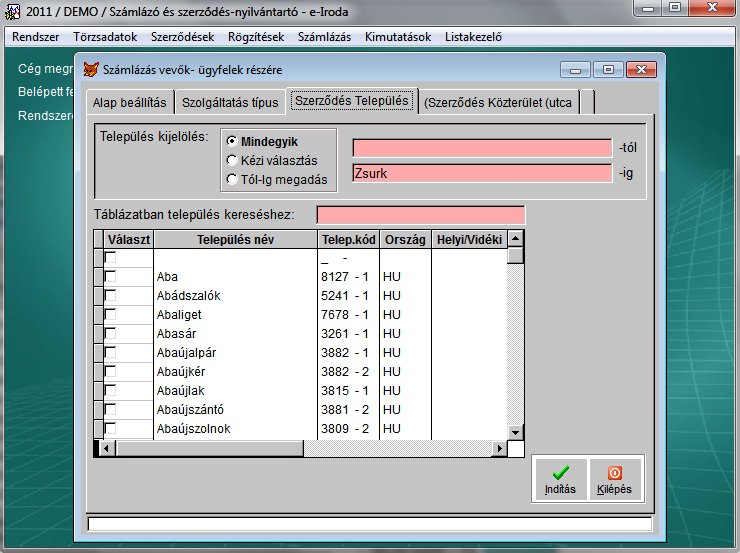This screenshot has width=740, height=553.
Task: Switch to the Szolgáltatás típus tab
Action: tap(231, 102)
